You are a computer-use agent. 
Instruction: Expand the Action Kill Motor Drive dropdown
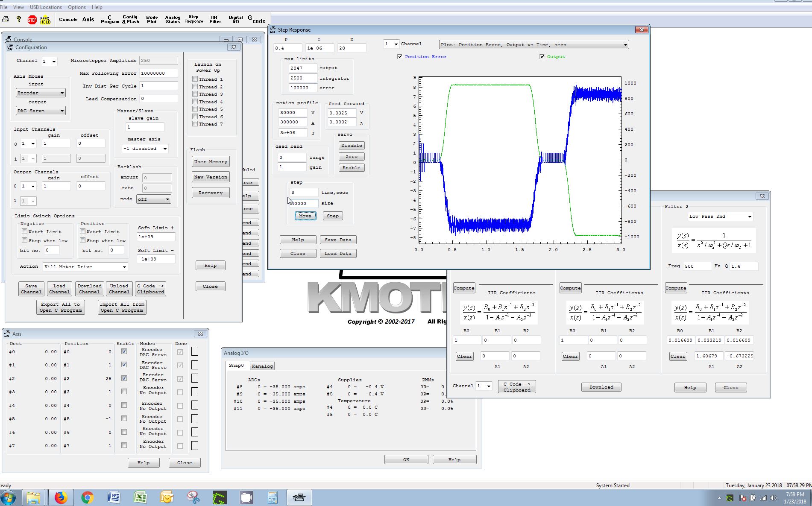click(85, 267)
